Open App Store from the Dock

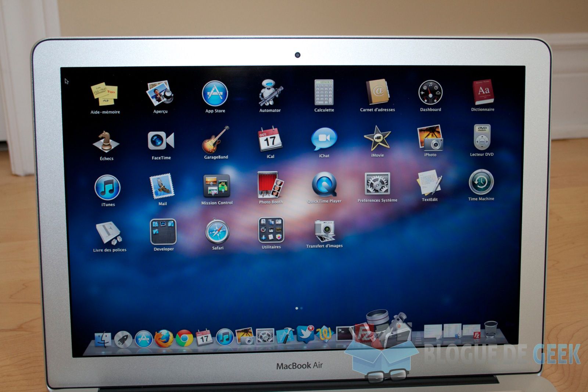tap(143, 338)
